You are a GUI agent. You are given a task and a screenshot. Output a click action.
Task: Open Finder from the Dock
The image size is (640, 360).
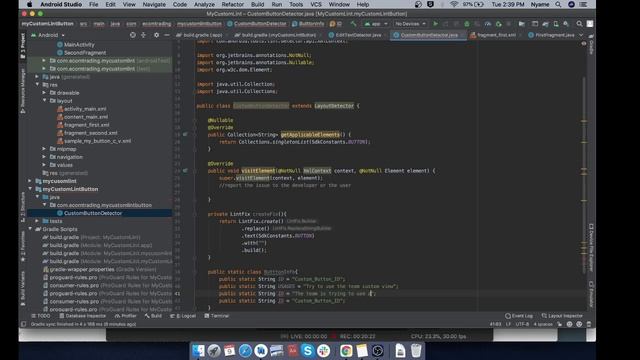click(199, 351)
